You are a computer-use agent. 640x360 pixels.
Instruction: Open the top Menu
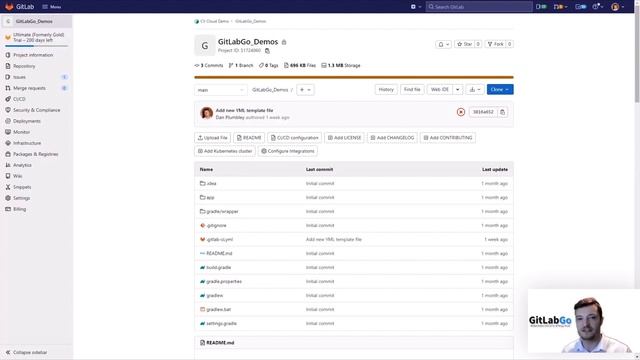pyautogui.click(x=52, y=7)
